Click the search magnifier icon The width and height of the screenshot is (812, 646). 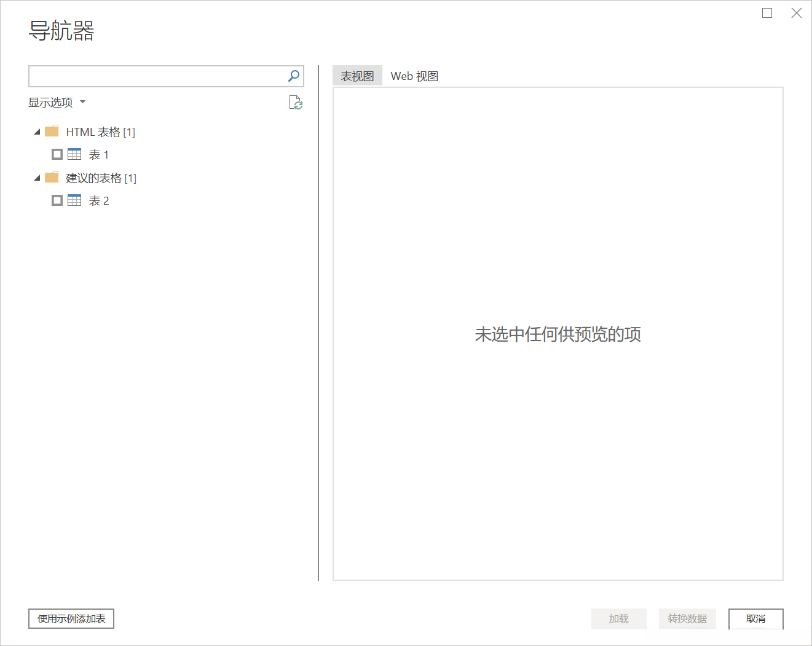[294, 76]
